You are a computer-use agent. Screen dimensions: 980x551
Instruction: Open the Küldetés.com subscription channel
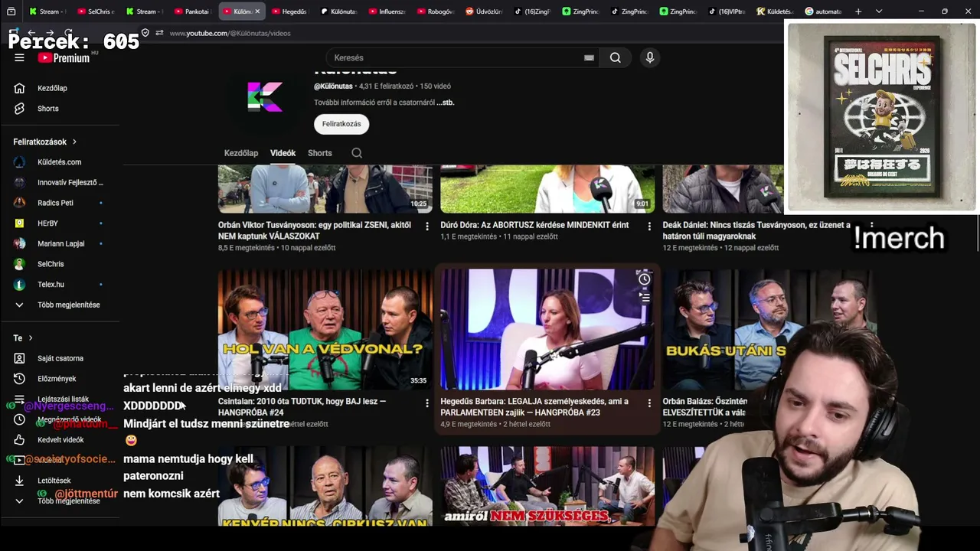pyautogui.click(x=59, y=162)
